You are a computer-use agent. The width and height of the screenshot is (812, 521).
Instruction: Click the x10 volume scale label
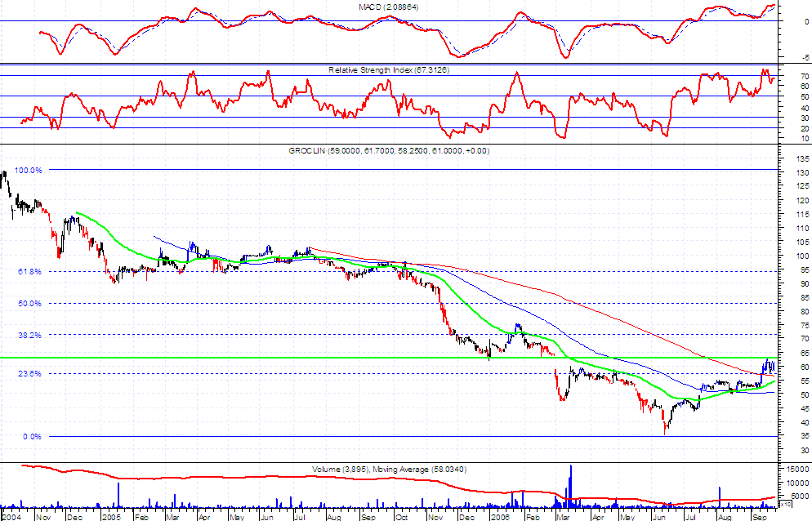pos(785,503)
